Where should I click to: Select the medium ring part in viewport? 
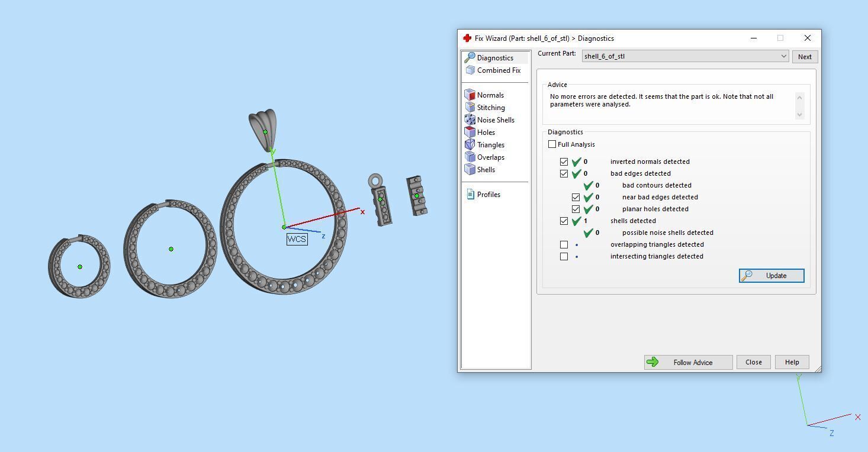tap(171, 248)
